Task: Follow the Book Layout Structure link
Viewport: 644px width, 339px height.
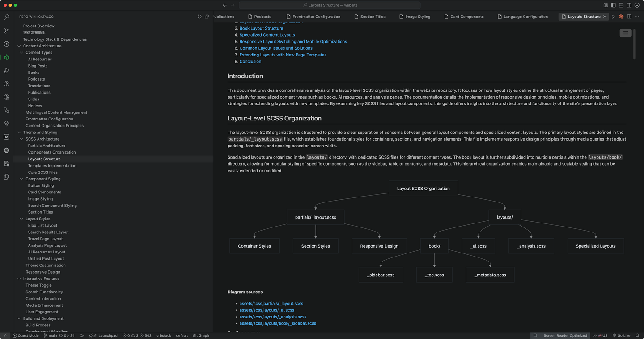Action: (261, 28)
